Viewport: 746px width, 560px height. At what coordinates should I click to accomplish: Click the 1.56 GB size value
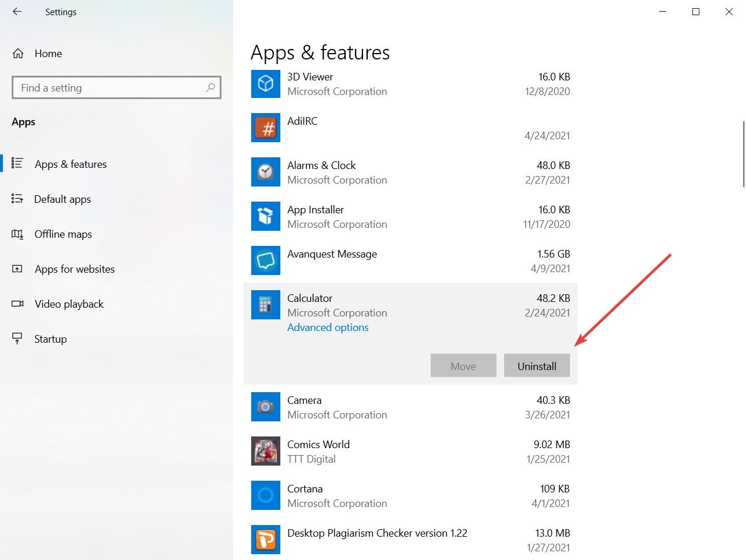coord(554,254)
